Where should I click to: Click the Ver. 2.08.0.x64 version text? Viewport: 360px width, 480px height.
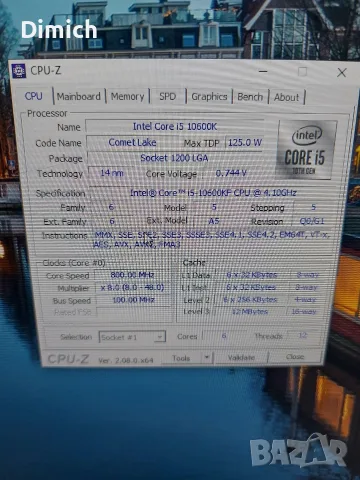pos(126,360)
